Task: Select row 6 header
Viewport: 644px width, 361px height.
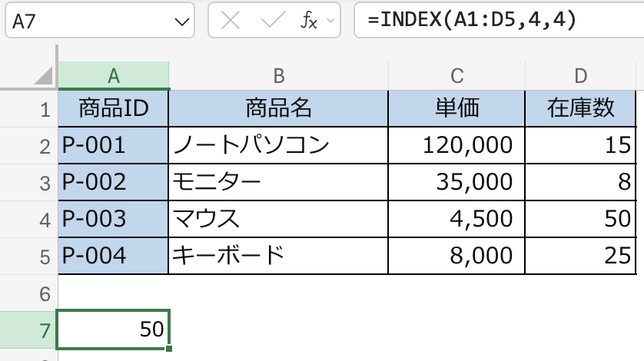Action: tap(44, 293)
